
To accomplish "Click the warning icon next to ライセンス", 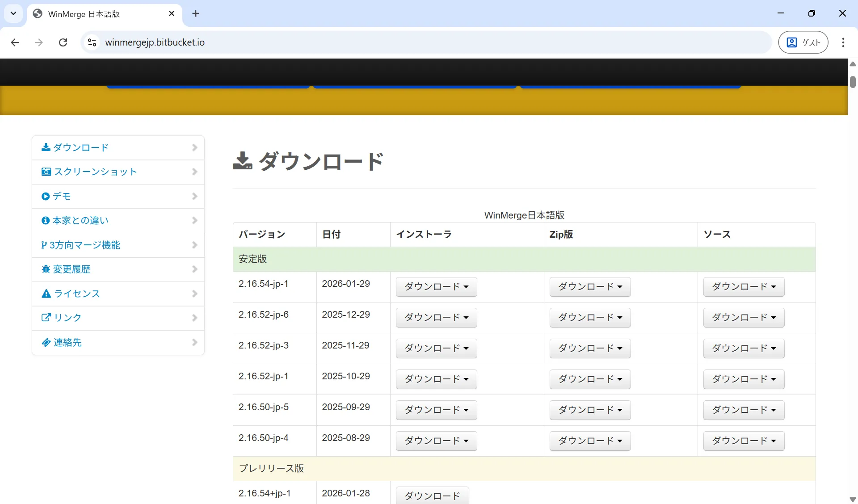I will coord(46,294).
